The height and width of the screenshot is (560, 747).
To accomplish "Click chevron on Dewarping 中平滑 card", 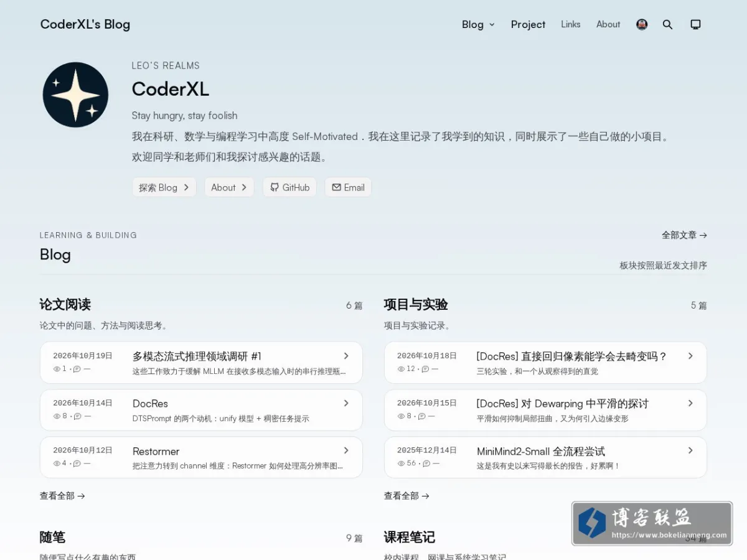I will tap(690, 403).
